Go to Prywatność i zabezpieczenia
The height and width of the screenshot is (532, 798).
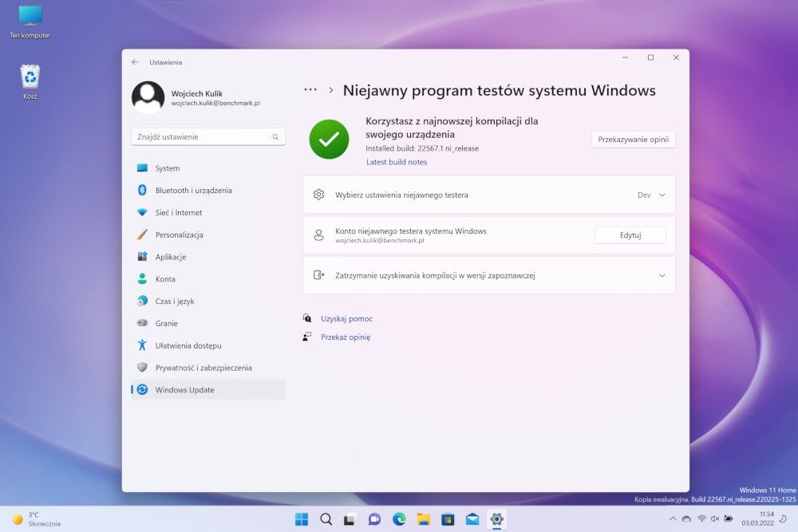(x=208, y=368)
